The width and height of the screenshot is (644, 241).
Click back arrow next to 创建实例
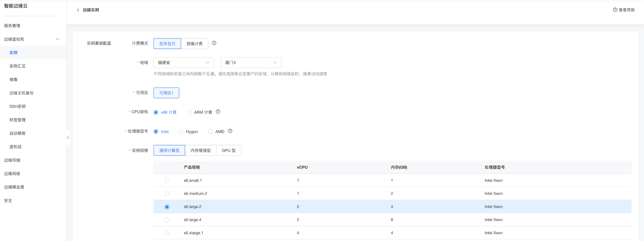(x=78, y=10)
